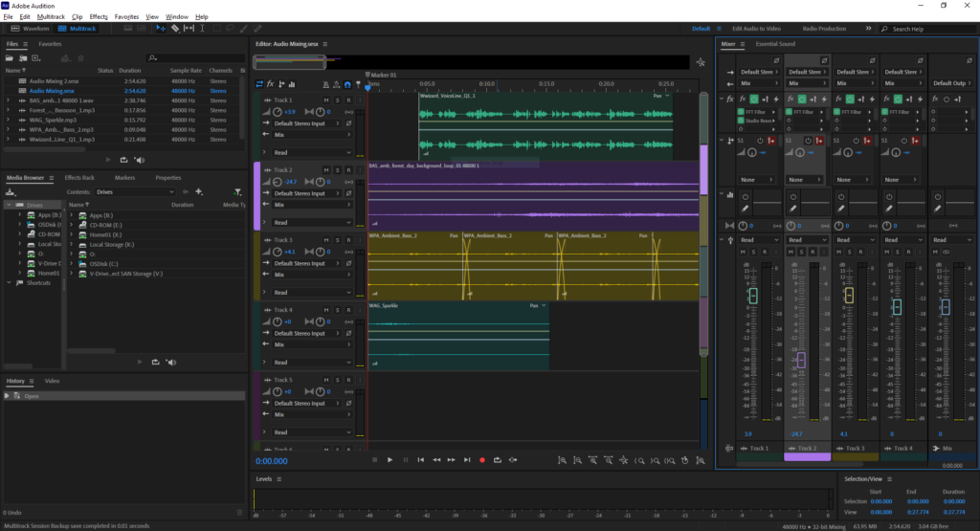Toggle loop playback in transport bar
Image resolution: width=980 pixels, height=531 pixels.
click(x=498, y=460)
